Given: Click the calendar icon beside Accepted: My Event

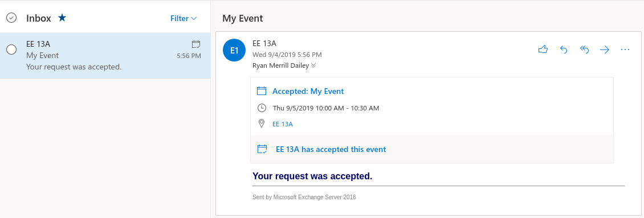Looking at the screenshot, I should click(262, 91).
